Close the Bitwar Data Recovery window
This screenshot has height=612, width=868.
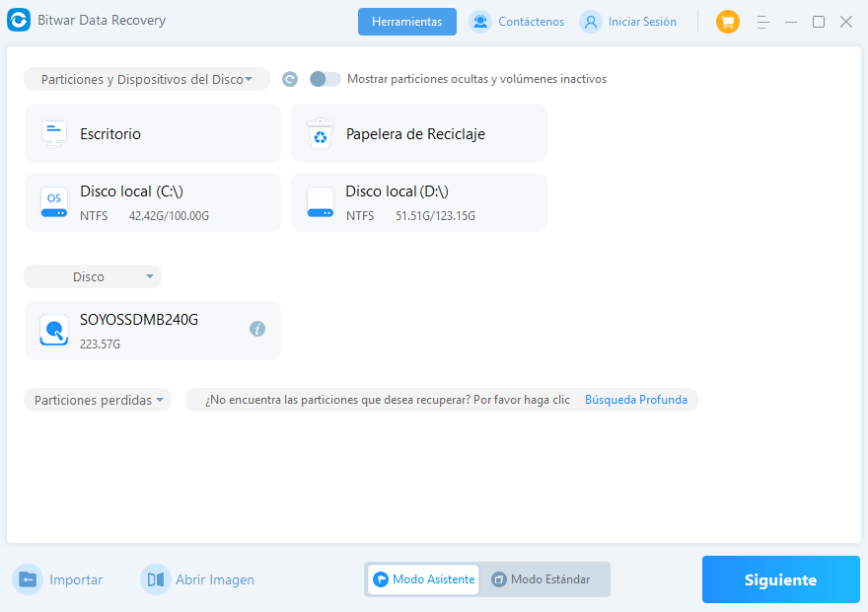[x=846, y=22]
